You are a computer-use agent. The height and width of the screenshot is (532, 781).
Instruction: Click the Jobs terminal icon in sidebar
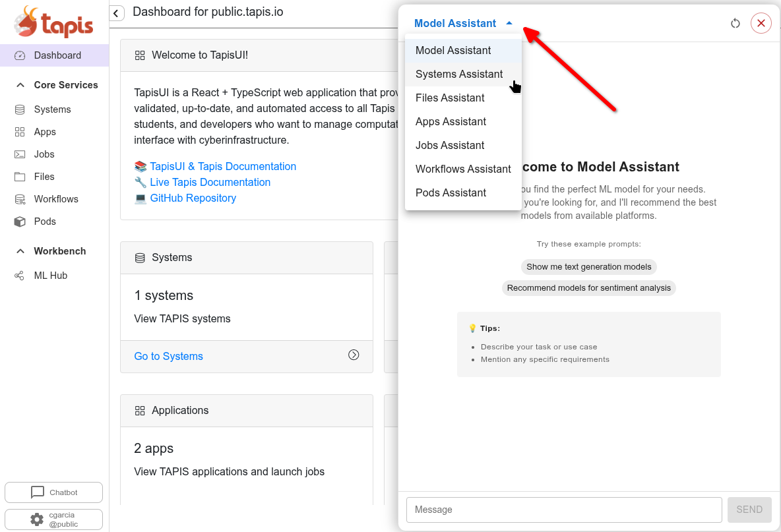click(x=20, y=154)
